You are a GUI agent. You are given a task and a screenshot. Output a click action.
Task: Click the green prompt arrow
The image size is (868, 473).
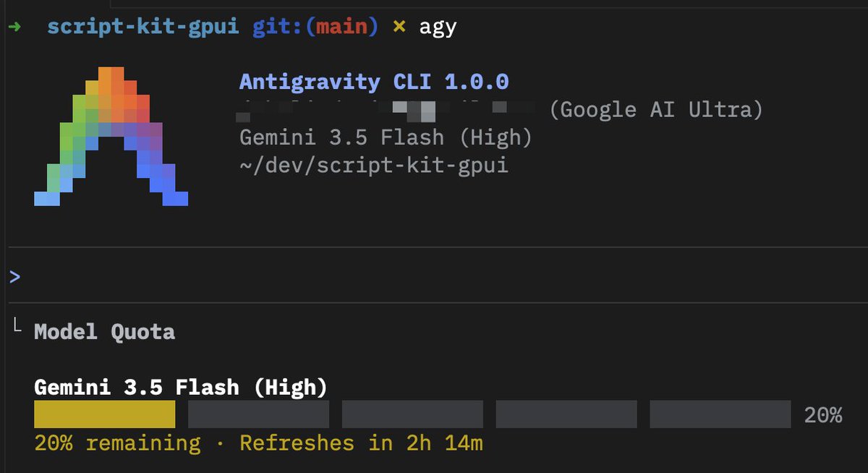14,27
